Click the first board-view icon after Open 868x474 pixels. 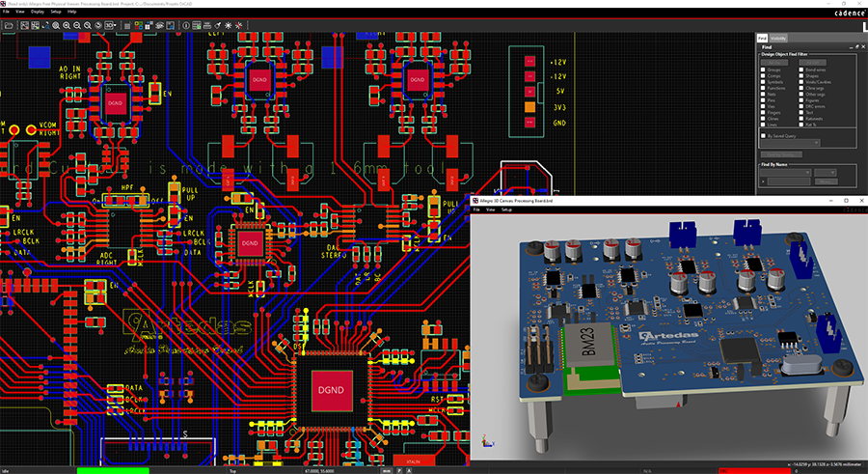tap(24, 25)
